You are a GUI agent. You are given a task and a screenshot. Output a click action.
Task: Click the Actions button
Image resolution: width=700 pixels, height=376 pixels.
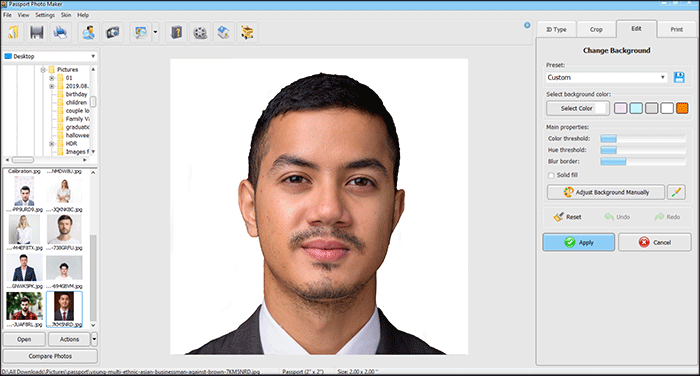[x=69, y=339]
